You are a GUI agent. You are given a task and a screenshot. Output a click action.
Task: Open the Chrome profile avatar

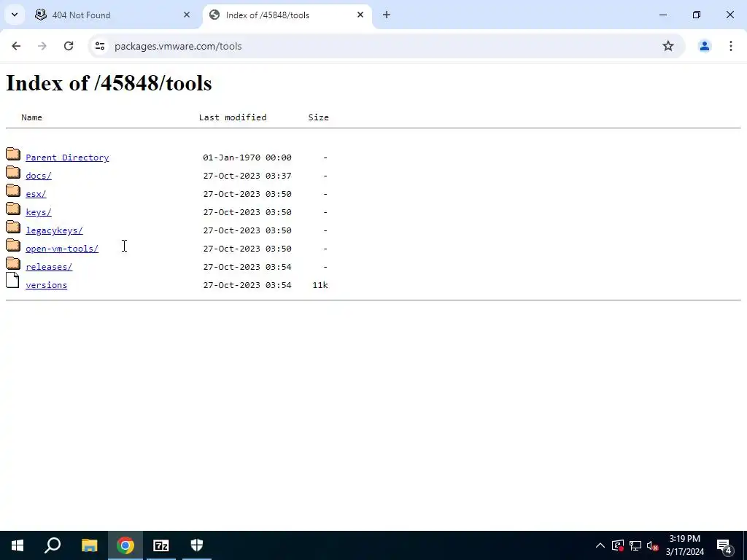coord(704,46)
